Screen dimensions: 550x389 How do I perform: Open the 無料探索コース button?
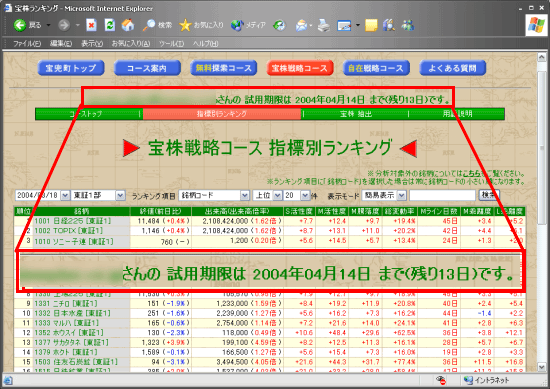[x=223, y=68]
